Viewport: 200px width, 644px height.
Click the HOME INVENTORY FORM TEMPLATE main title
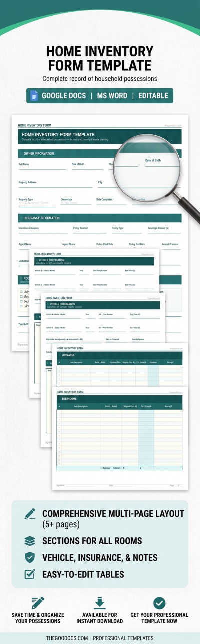pos(100,58)
